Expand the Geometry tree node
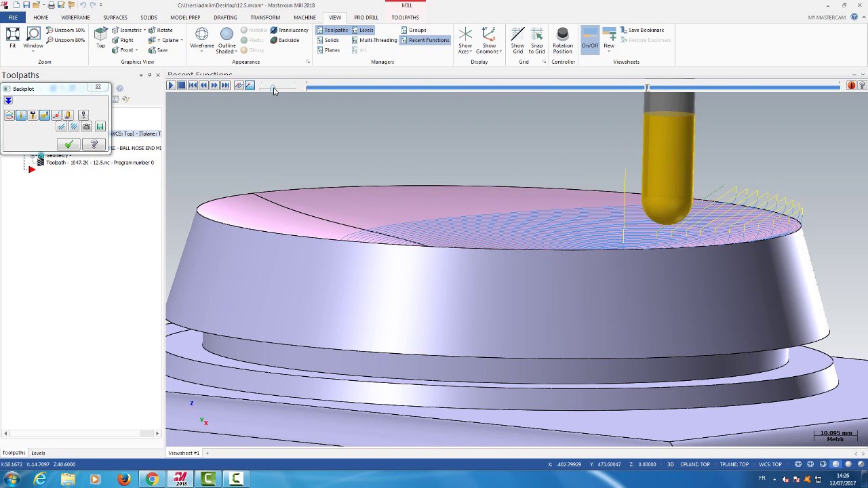Viewport: 868px width, 488px height. coord(32,156)
